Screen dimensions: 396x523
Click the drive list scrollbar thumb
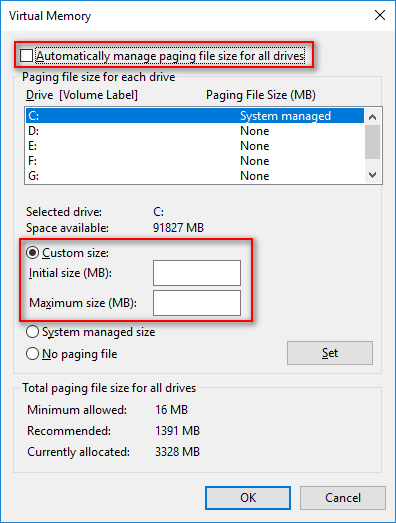pos(373,142)
